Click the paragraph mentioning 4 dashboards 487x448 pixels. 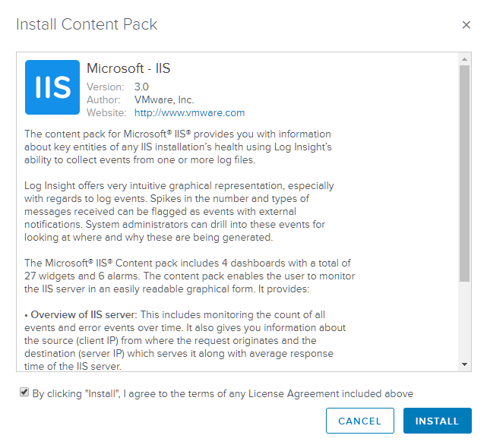[x=189, y=276]
